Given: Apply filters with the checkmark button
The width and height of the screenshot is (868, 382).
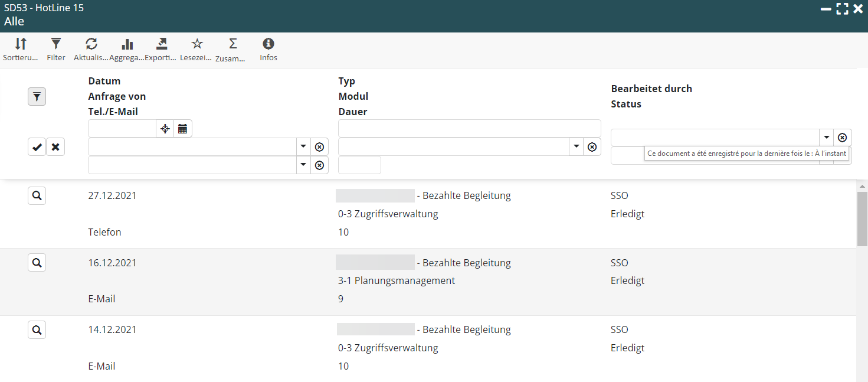Looking at the screenshot, I should pos(37,147).
